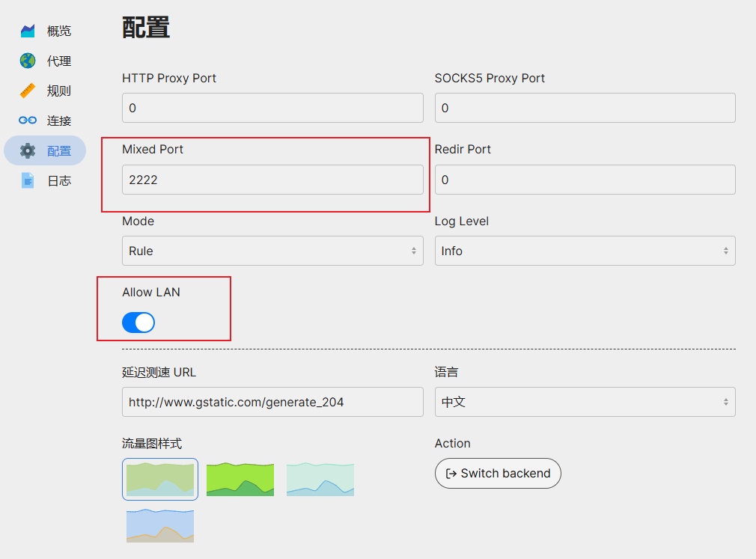Expand the Log Level dropdown
This screenshot has width=756, height=559.
coord(585,251)
